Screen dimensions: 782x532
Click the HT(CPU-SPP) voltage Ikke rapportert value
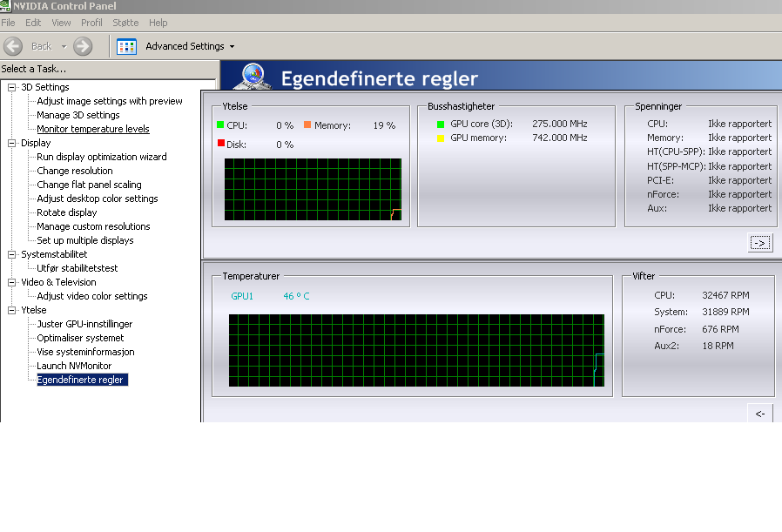739,152
